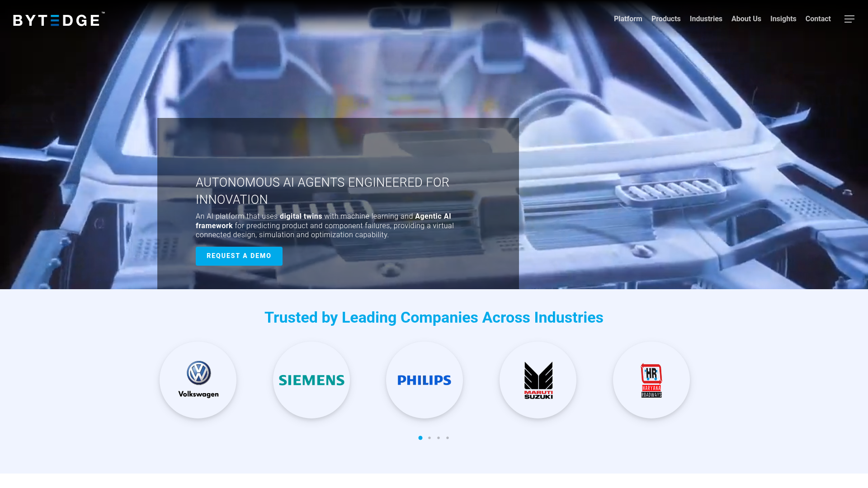Click the Bytedge logo in the header
This screenshot has width=868, height=488.
click(59, 19)
